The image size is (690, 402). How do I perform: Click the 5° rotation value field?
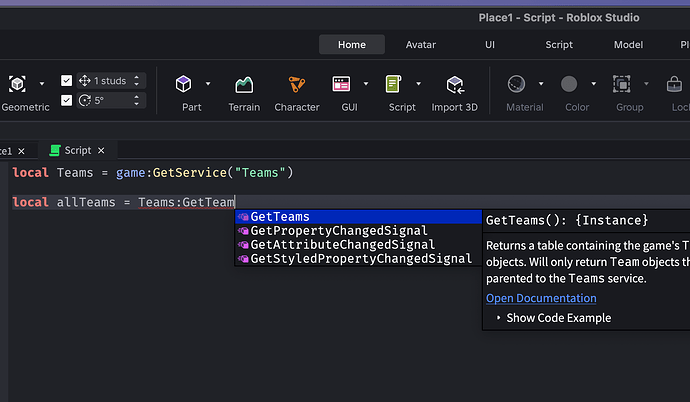[111, 100]
